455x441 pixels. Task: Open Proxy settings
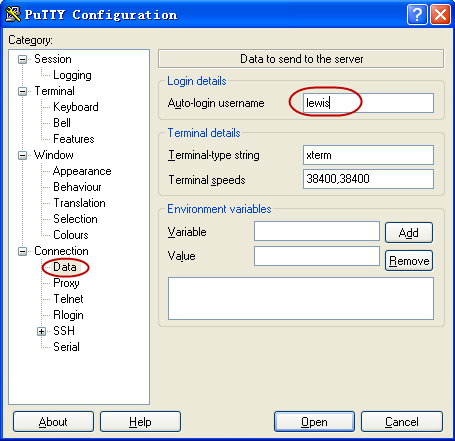click(x=66, y=283)
